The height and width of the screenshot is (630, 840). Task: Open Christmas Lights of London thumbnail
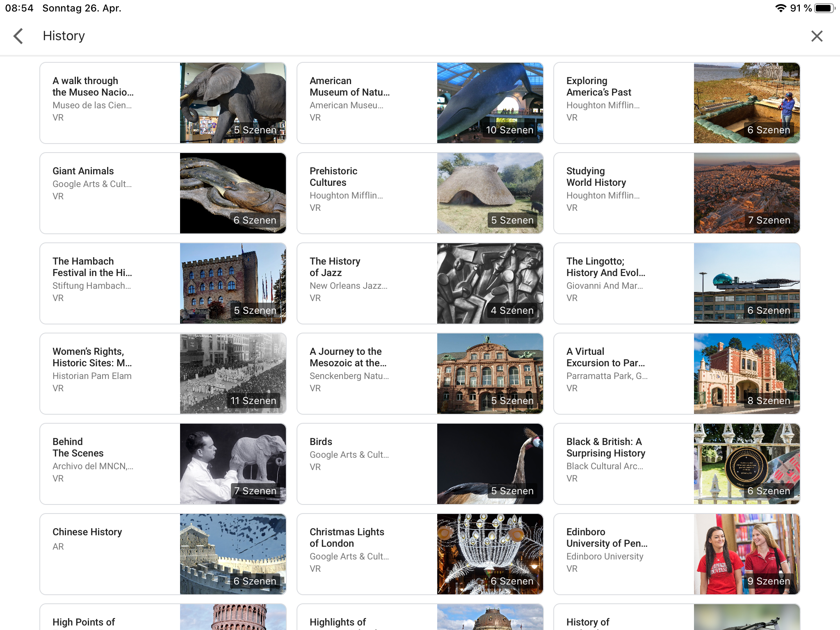[x=490, y=554]
